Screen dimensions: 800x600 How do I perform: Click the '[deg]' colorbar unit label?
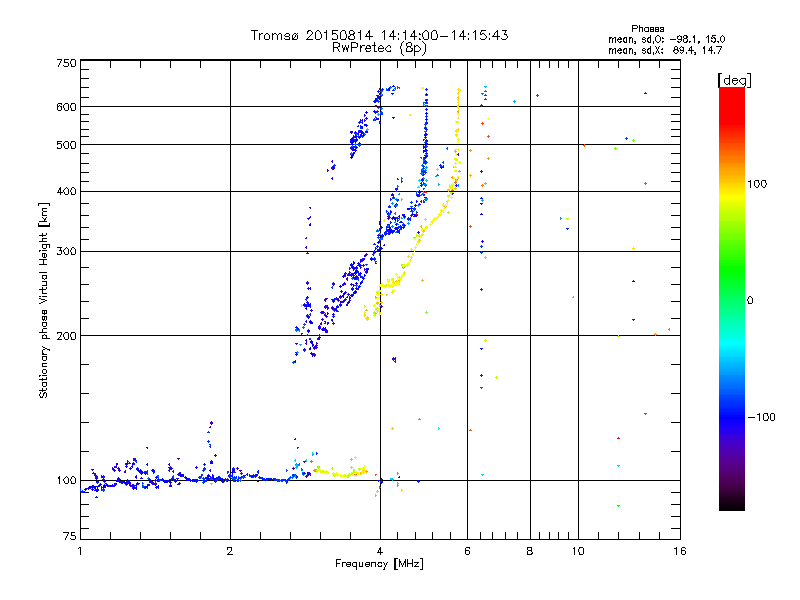734,80
